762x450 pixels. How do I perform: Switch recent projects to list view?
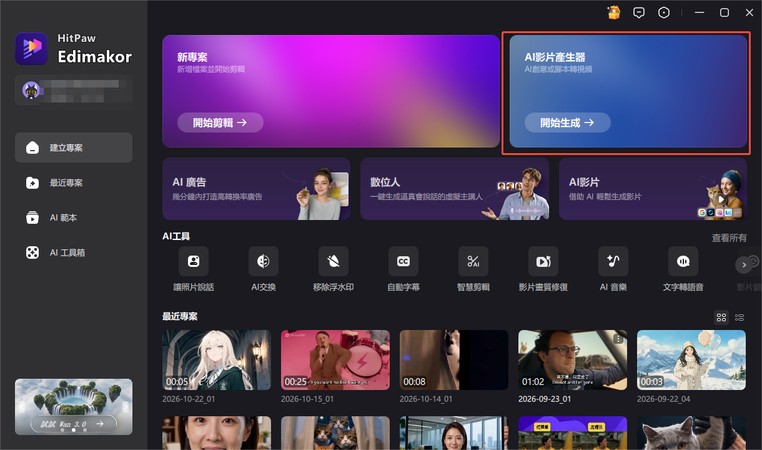[x=740, y=317]
